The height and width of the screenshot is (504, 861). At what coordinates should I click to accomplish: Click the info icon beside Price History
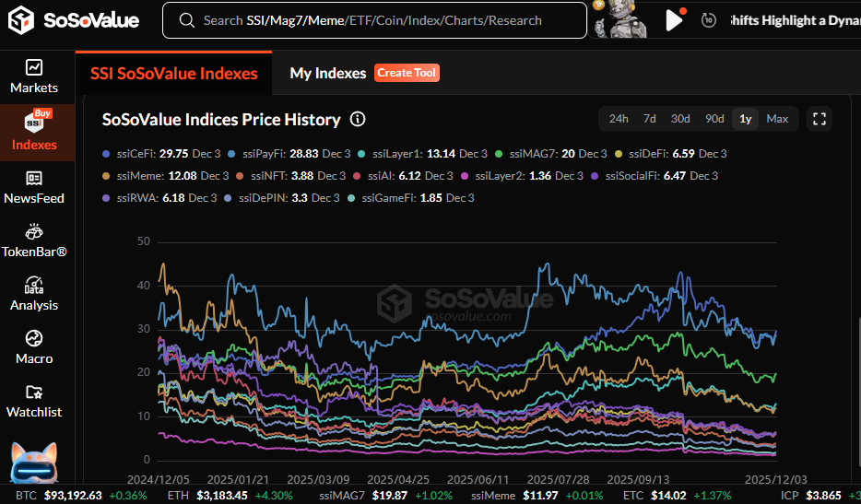(x=358, y=120)
